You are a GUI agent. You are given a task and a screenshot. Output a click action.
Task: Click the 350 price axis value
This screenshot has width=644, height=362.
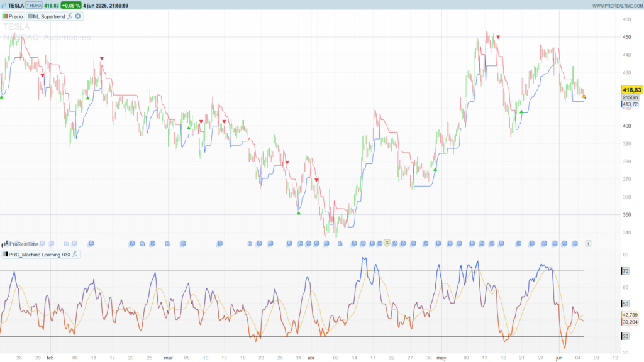coord(627,215)
